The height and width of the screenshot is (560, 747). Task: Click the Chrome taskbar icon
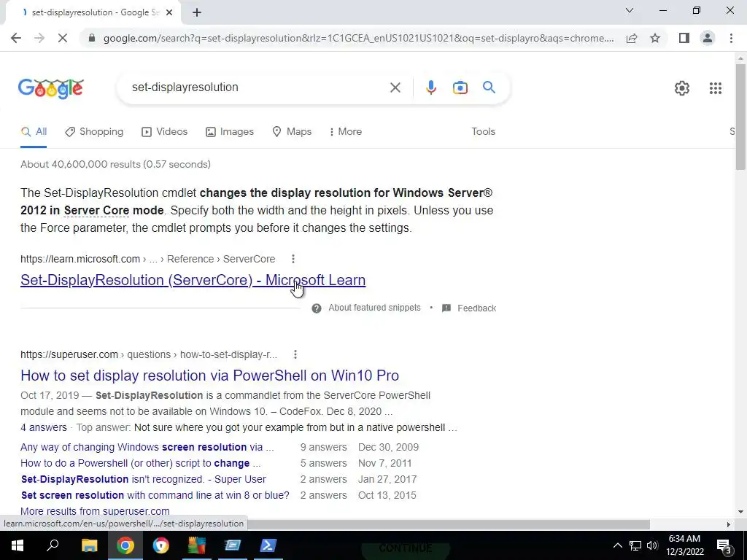click(125, 545)
